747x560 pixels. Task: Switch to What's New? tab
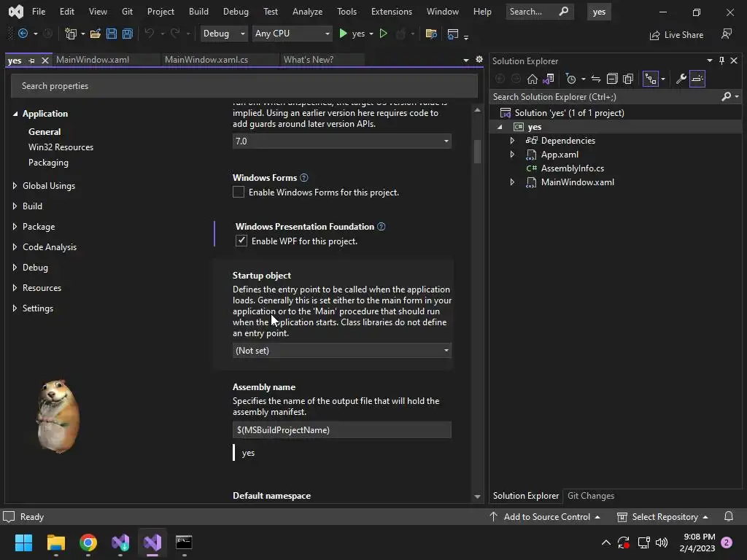point(309,60)
